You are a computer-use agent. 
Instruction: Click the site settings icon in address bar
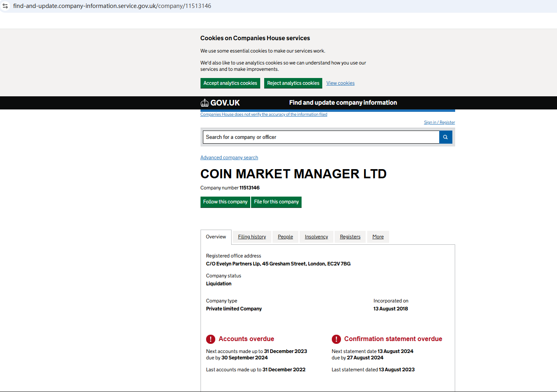[6, 6]
